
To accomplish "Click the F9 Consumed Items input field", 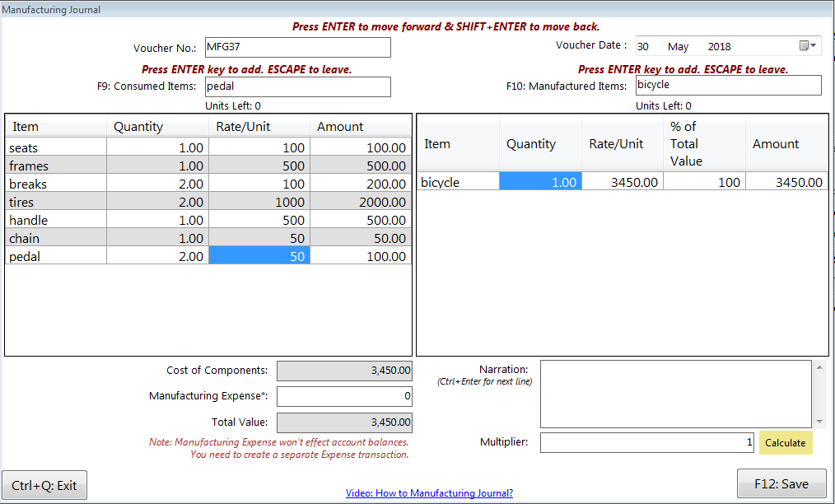I will (297, 86).
